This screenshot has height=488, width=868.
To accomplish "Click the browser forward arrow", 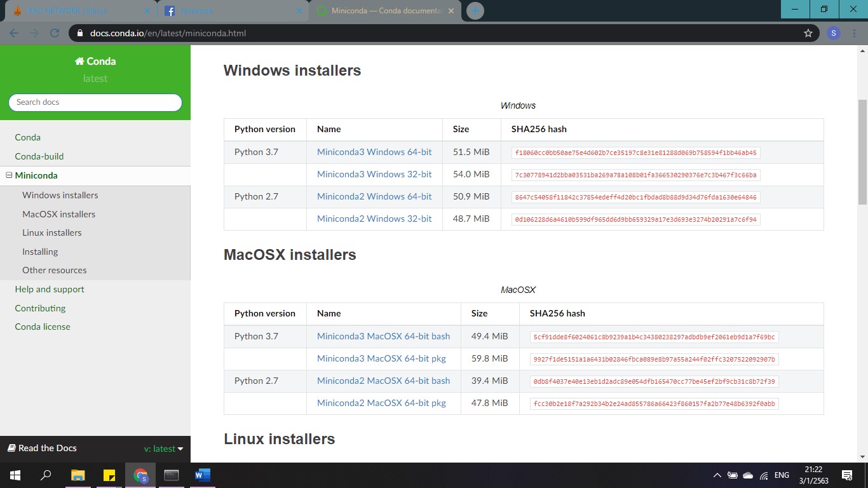I will 34,33.
